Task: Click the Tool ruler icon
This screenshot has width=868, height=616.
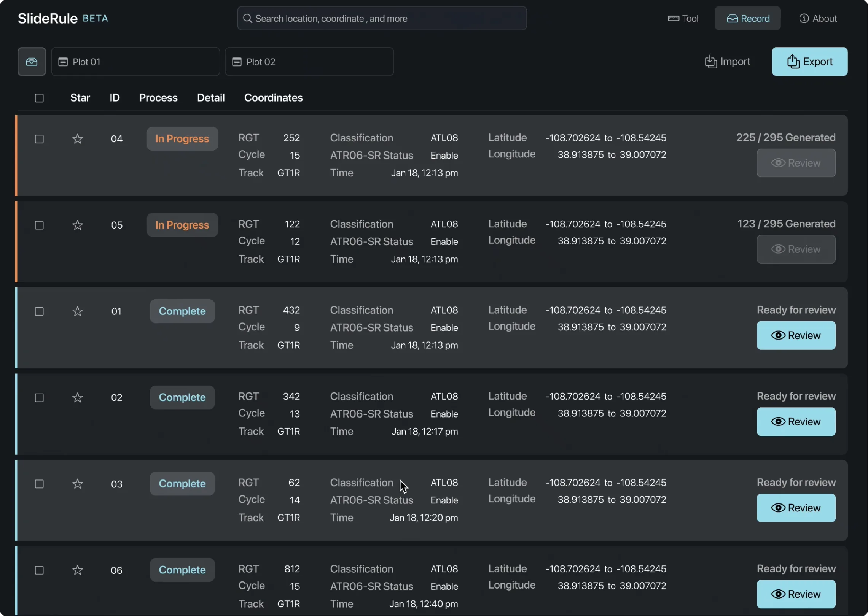Action: [673, 18]
